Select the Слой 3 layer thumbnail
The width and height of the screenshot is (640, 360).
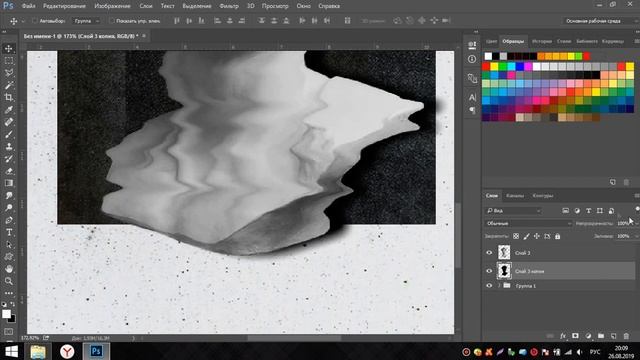click(x=504, y=253)
